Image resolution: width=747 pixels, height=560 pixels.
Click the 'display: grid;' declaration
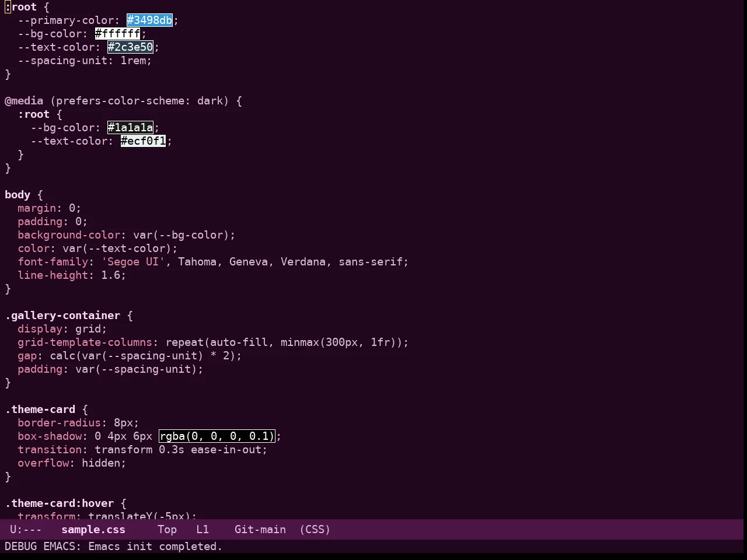coord(62,329)
